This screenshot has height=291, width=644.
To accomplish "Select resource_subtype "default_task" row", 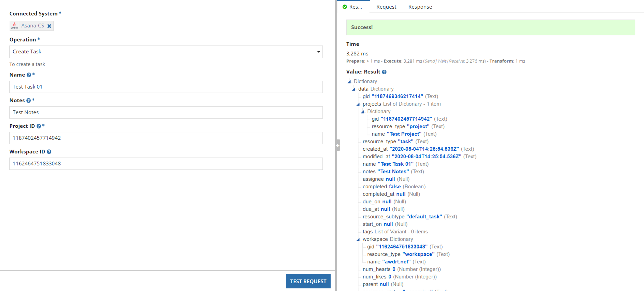I will (410, 216).
